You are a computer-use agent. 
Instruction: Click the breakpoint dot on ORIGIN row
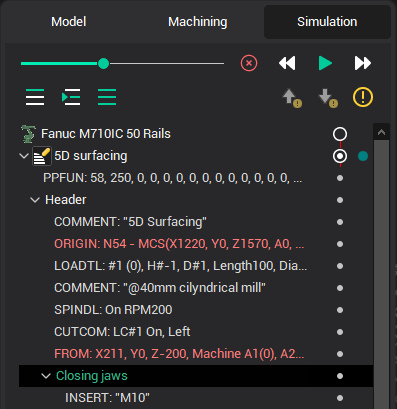click(x=340, y=244)
